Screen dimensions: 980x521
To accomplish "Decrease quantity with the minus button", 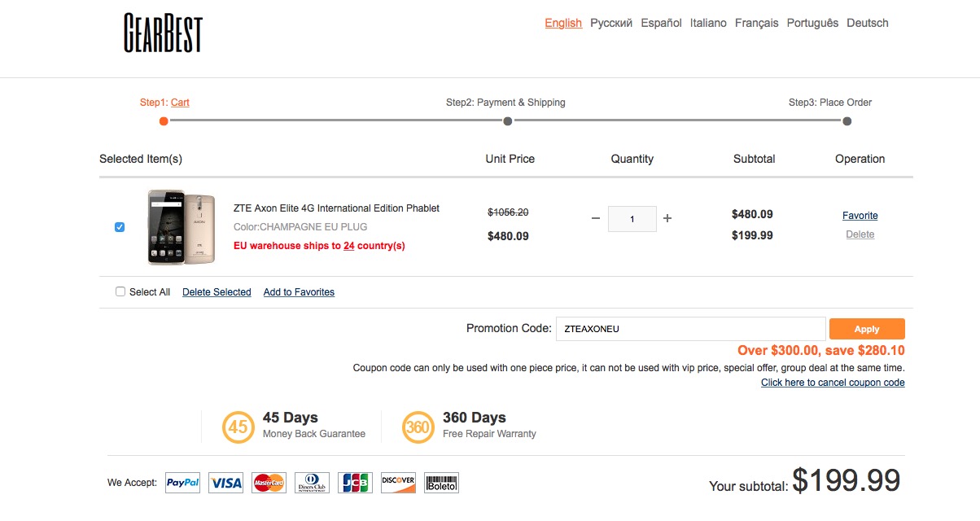I will coord(596,218).
